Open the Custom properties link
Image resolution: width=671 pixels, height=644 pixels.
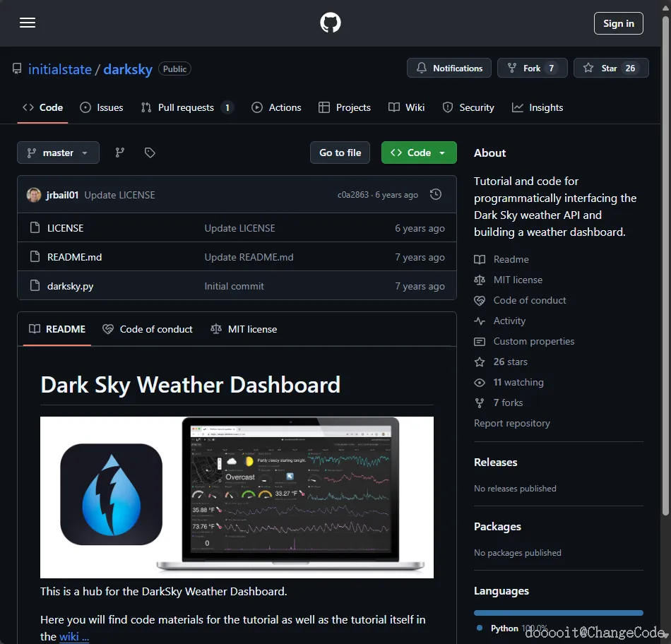(534, 342)
